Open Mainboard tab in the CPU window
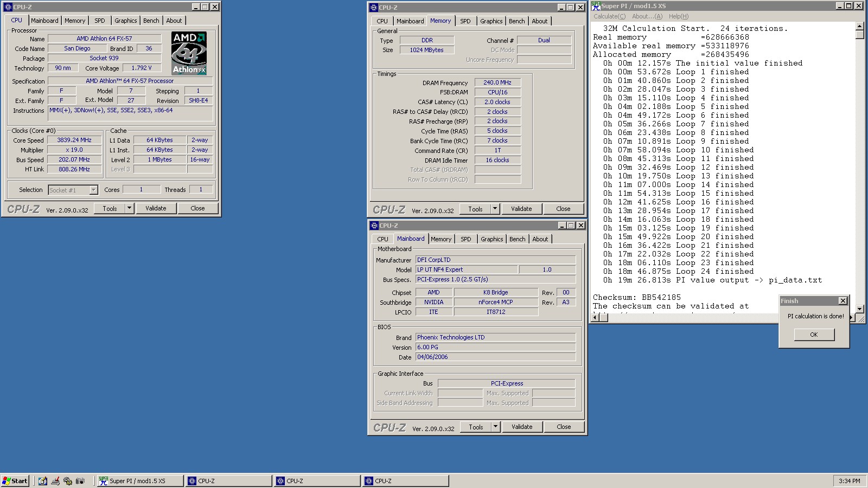The height and width of the screenshot is (488, 868). click(x=44, y=21)
